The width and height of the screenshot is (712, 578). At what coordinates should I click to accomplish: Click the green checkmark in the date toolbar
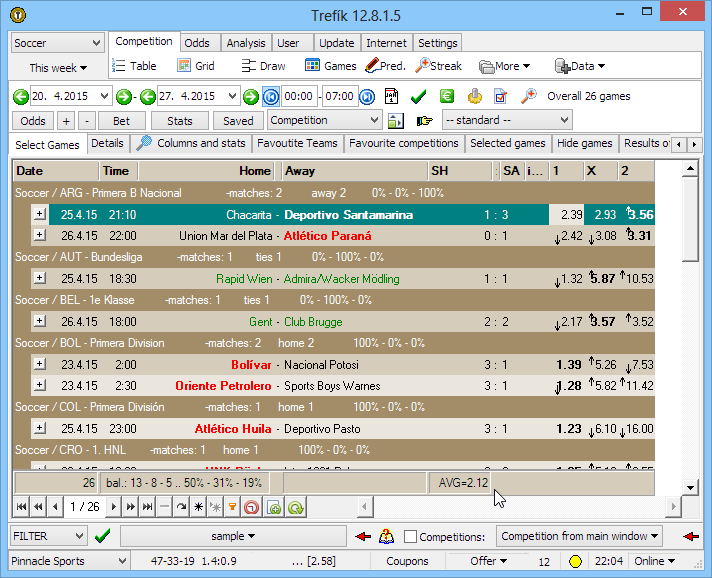pyautogui.click(x=419, y=96)
